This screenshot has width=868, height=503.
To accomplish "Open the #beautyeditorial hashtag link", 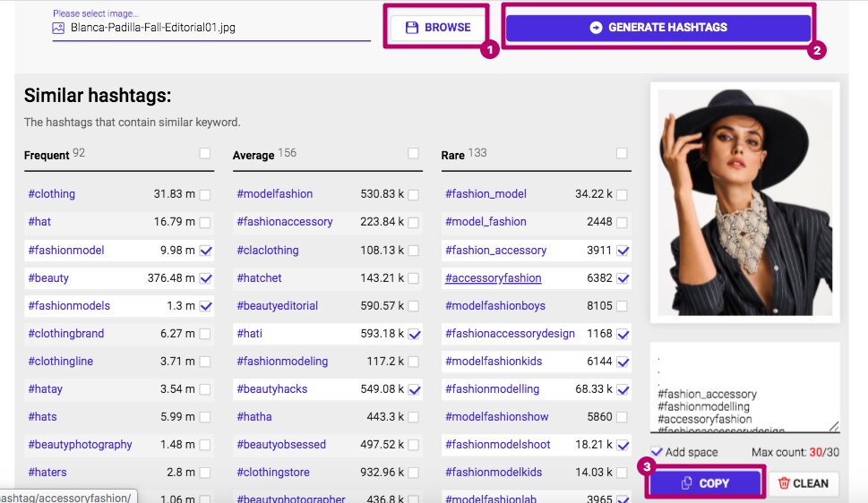I will click(277, 306).
